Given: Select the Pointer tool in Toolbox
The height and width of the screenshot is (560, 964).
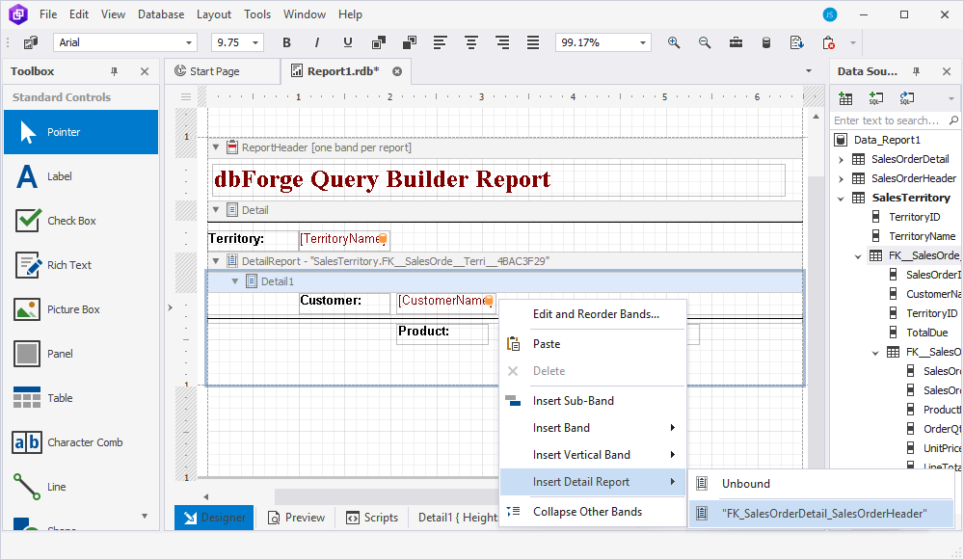Looking at the screenshot, I should click(x=81, y=132).
